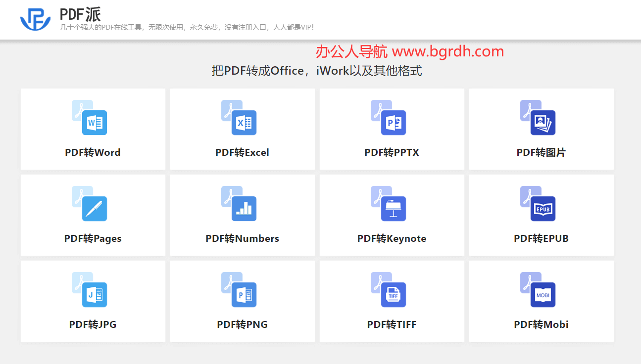Click the PDF转Keynote card
The image size is (641, 364).
(x=392, y=215)
